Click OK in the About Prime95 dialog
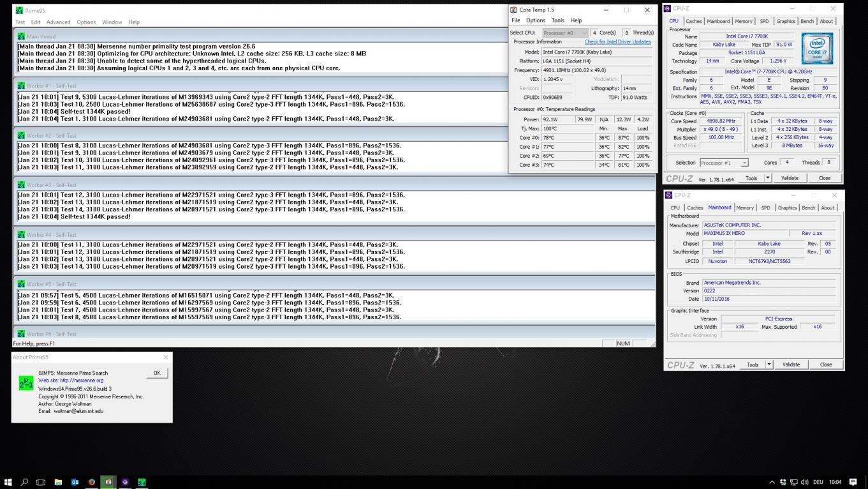868x489 pixels. (157, 373)
